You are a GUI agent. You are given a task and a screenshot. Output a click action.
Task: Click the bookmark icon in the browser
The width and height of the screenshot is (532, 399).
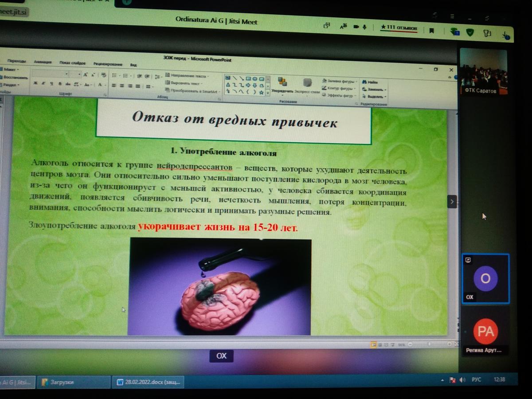coord(431,31)
